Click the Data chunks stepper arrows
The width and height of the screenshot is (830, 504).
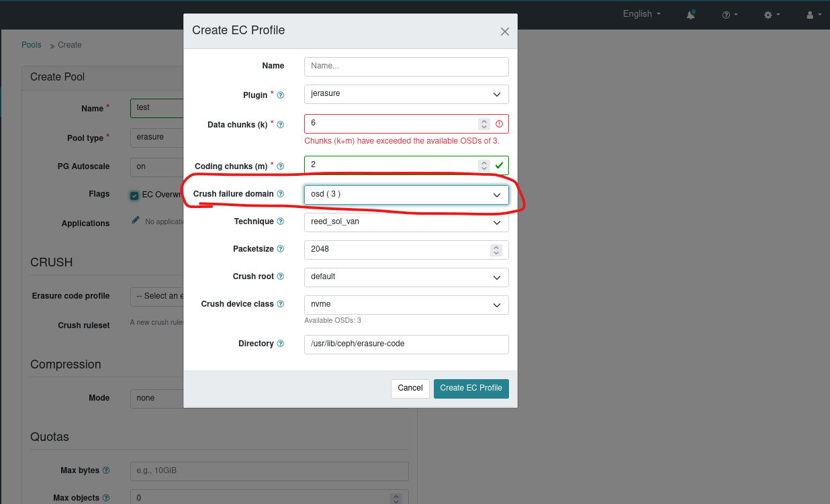point(483,124)
